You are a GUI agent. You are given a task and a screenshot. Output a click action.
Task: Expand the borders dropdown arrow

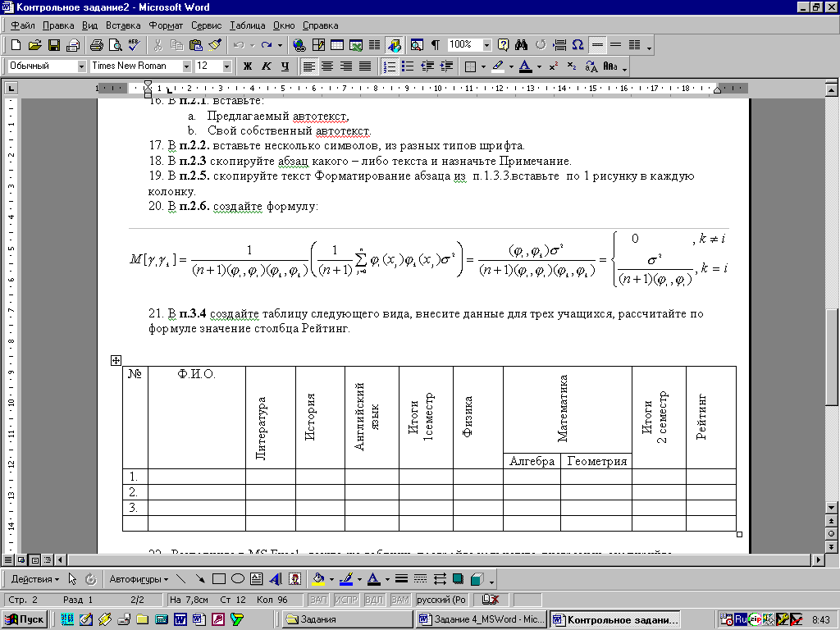pyautogui.click(x=483, y=66)
